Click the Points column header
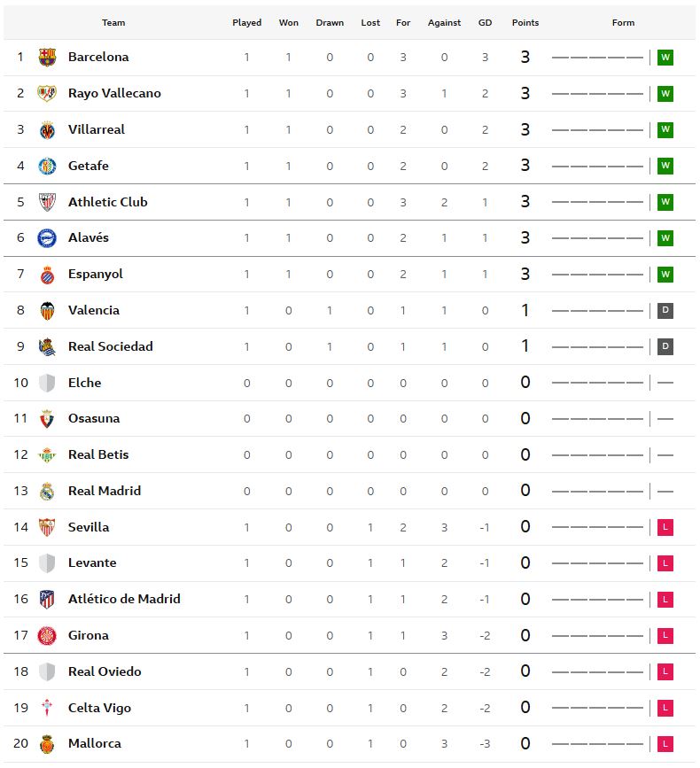Viewport: 700px width, 768px height. [525, 23]
